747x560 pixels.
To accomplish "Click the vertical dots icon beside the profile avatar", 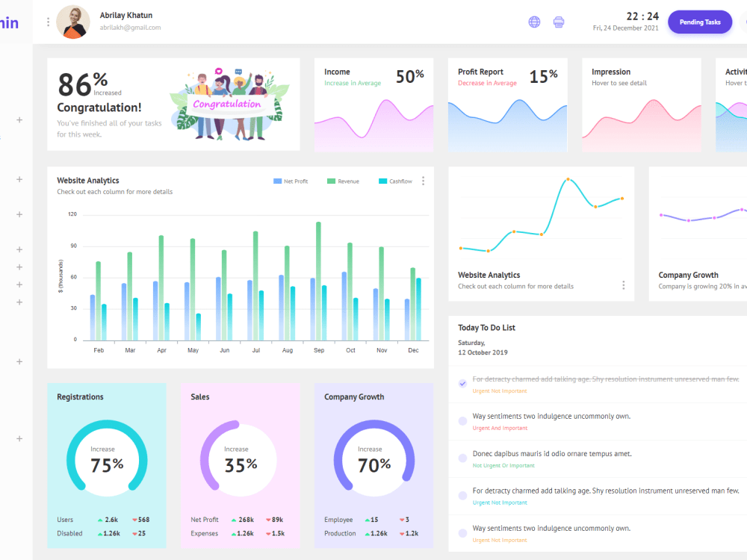I will [x=48, y=22].
